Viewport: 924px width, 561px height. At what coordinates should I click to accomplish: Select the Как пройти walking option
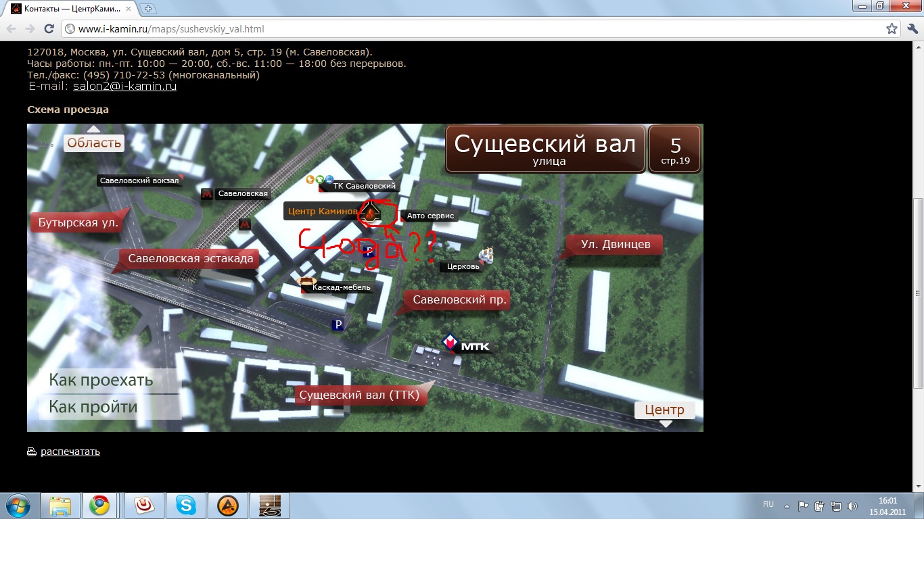[93, 407]
